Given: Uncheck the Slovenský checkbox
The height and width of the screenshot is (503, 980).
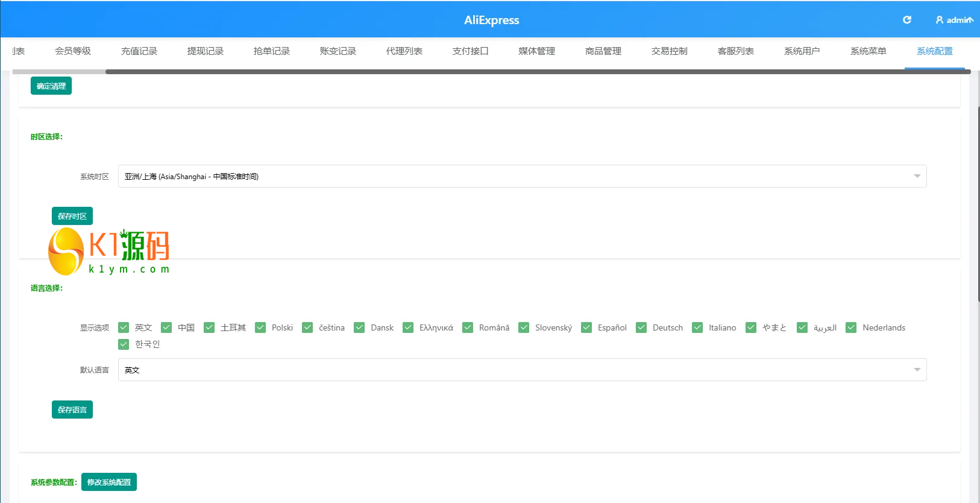Looking at the screenshot, I should point(524,327).
